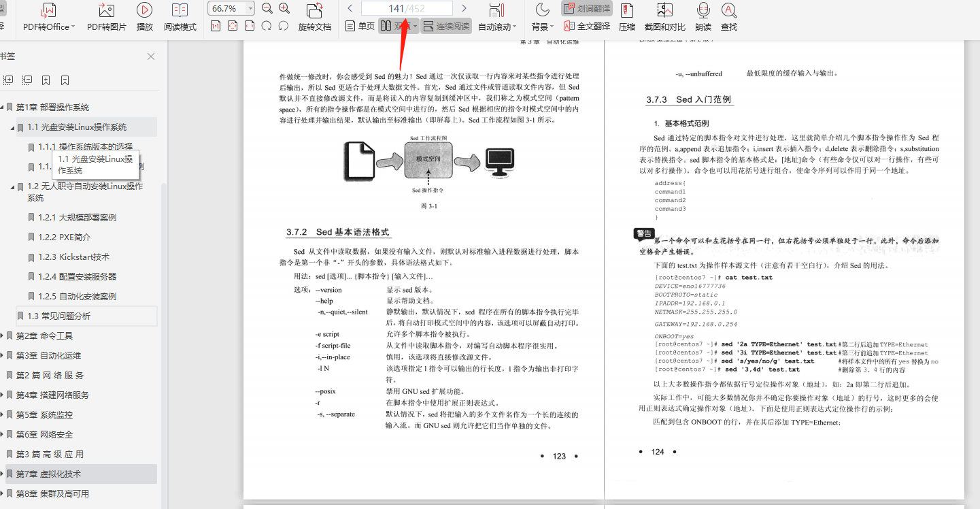The image size is (980, 509).
Task: Toggle 连续阅读 continuous reading
Action: (446, 26)
